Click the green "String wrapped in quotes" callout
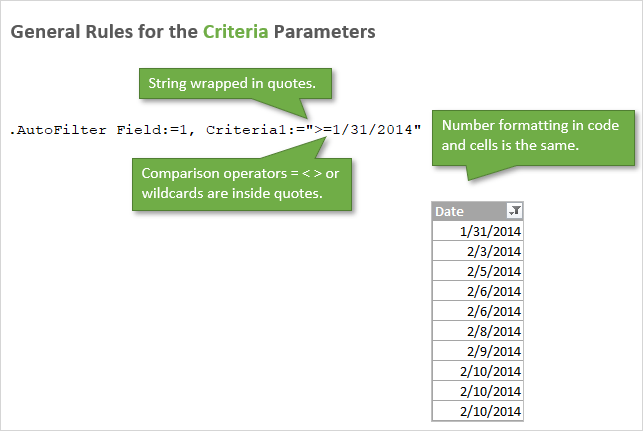Screen dimensions: 643x431 coord(231,84)
